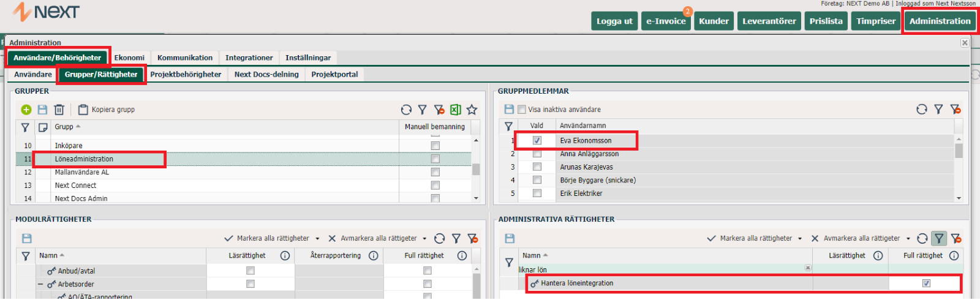Refresh the Gruppmedlemmar list
This screenshot has width=980, height=300.
(922, 109)
